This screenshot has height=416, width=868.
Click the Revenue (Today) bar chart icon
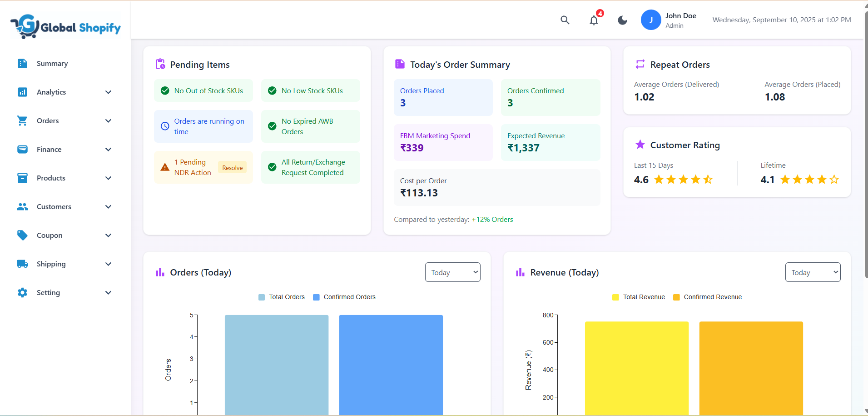point(520,272)
